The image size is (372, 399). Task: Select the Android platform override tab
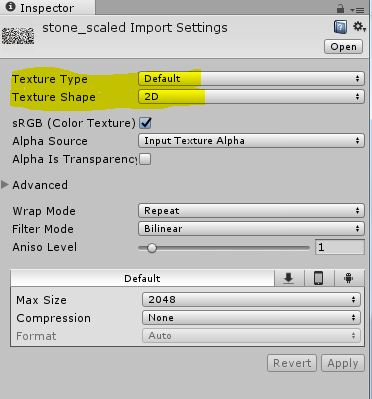[348, 278]
